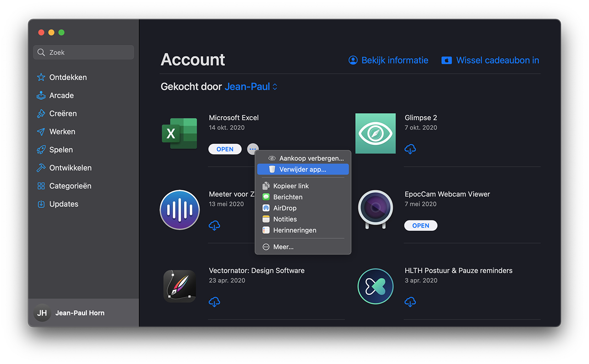The width and height of the screenshot is (589, 364).
Task: Click the more options ellipsis for Excel
Action: pos(253,149)
